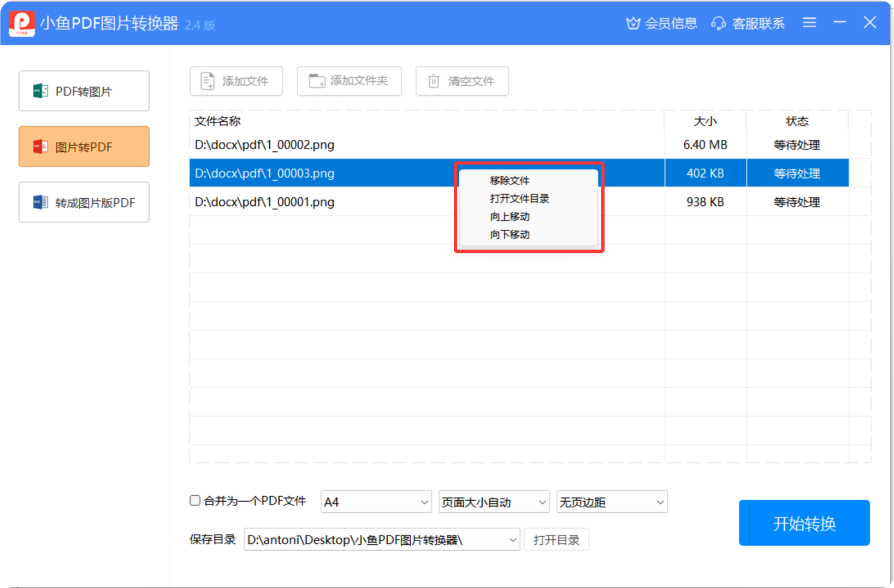The width and height of the screenshot is (894, 588).
Task: Click 向上移动 in context menu
Action: (x=510, y=217)
